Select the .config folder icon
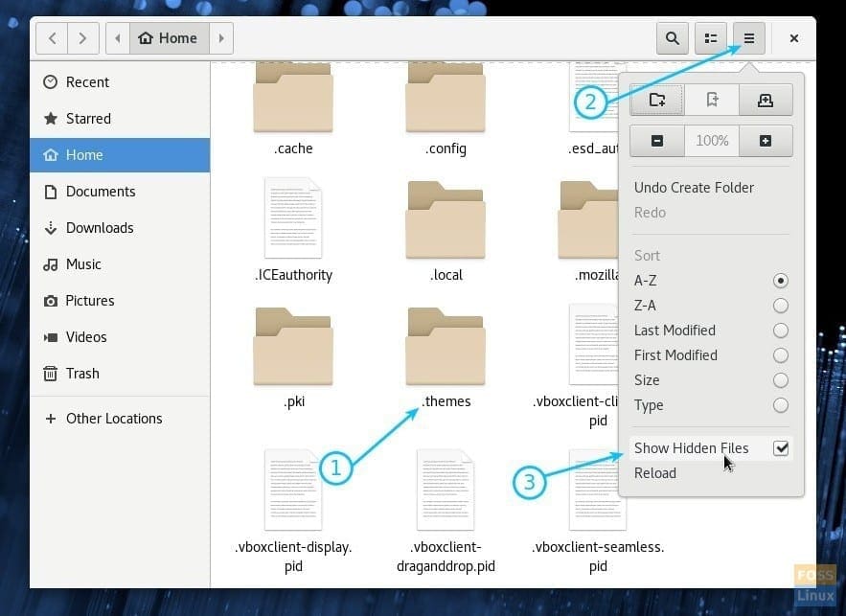The image size is (846, 616). (x=446, y=97)
